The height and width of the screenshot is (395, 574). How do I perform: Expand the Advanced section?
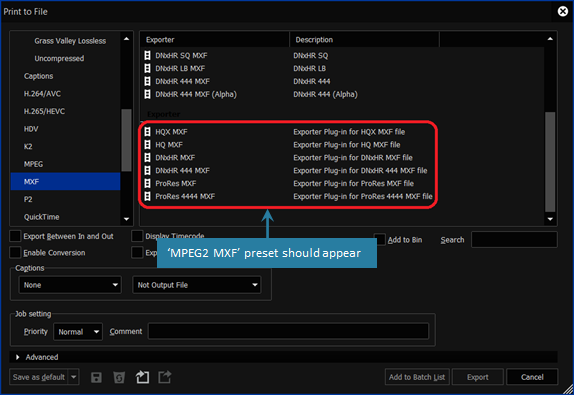pyautogui.click(x=18, y=357)
